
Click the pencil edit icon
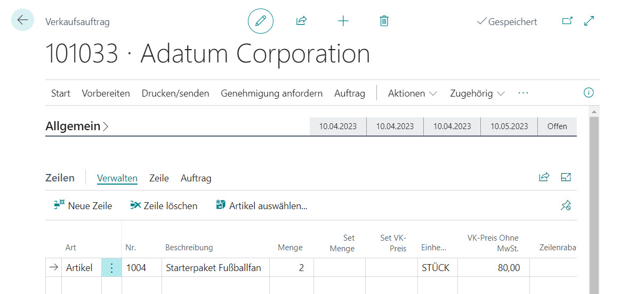pyautogui.click(x=261, y=21)
